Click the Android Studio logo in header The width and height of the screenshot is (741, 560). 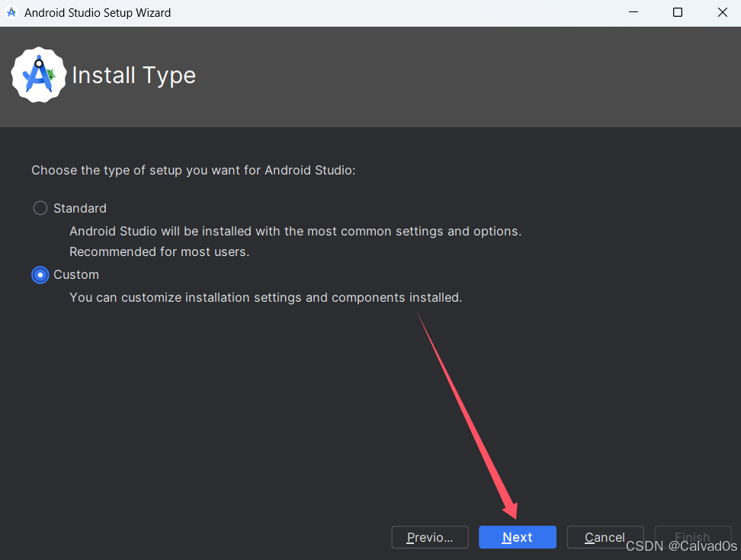pos(39,75)
